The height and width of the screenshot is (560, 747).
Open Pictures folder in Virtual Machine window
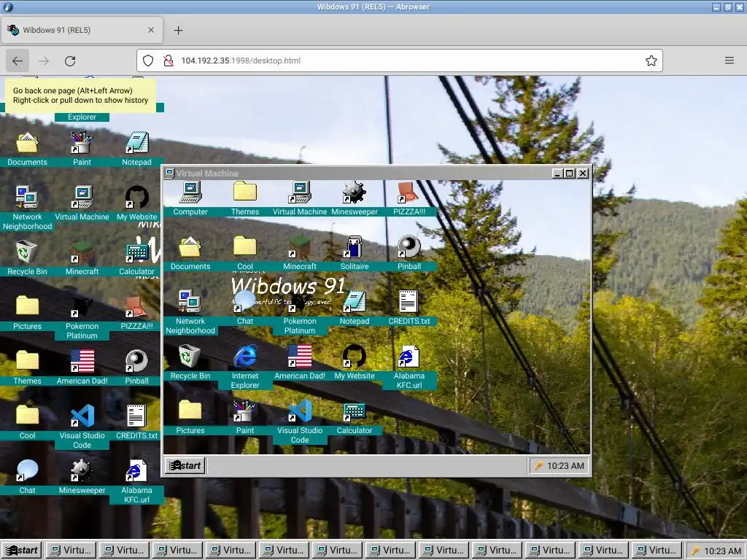tap(190, 417)
